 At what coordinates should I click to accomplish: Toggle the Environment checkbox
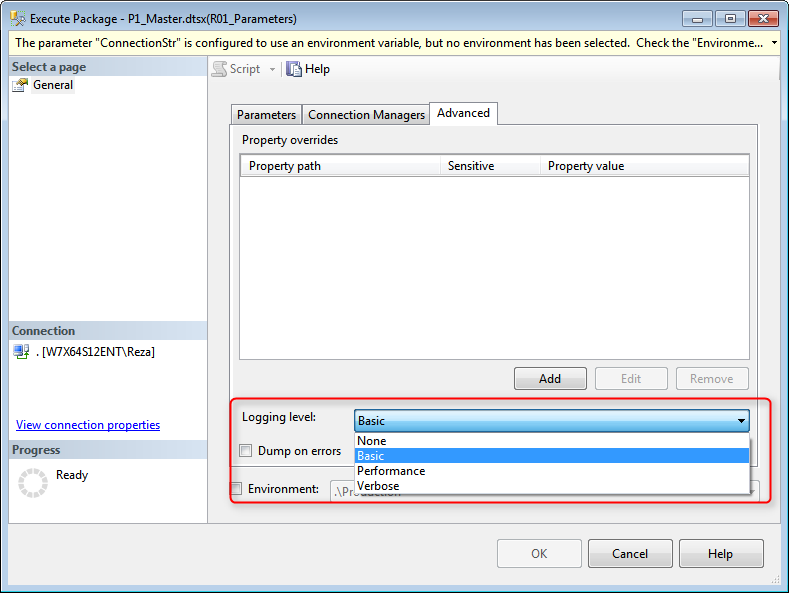(x=236, y=489)
